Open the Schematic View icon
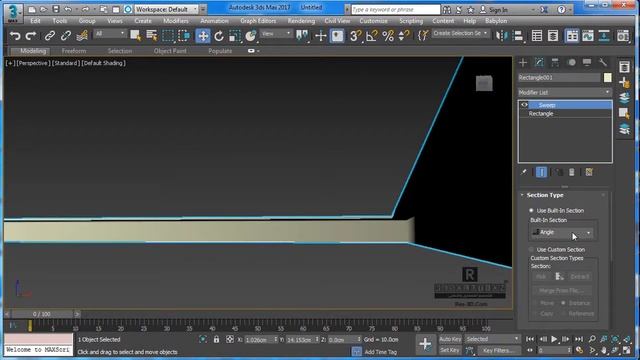The image size is (640, 360). coord(604,36)
